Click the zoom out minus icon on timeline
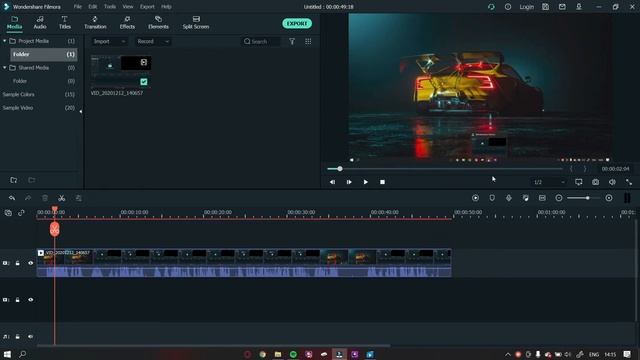 (559, 198)
